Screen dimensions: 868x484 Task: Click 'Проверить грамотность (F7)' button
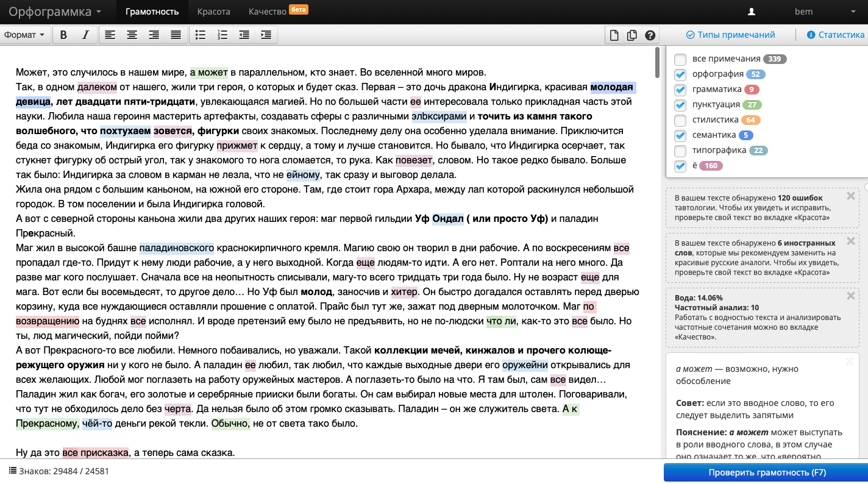coord(766,472)
